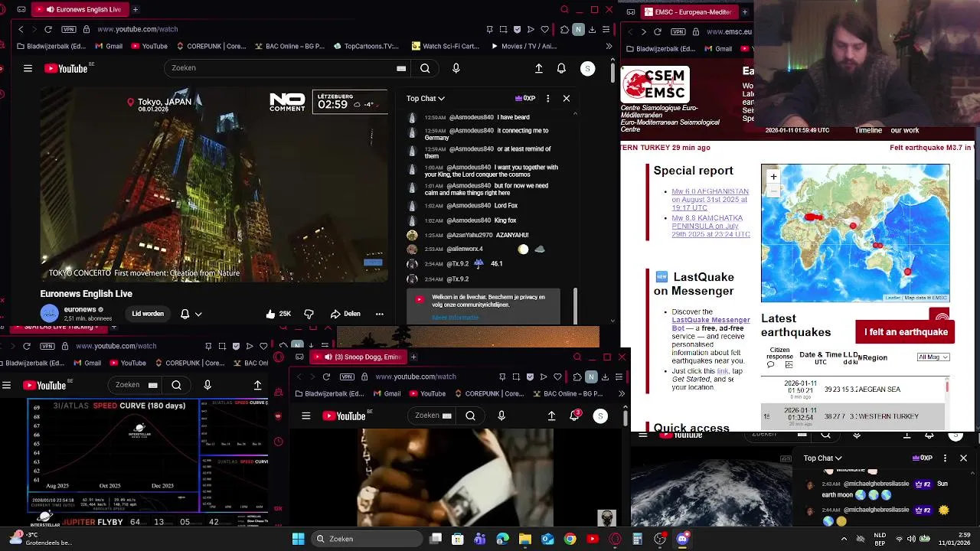Screen dimensions: 980x551
Task: Open the YouTube hamburger menu in Euronews window
Action: point(28,68)
